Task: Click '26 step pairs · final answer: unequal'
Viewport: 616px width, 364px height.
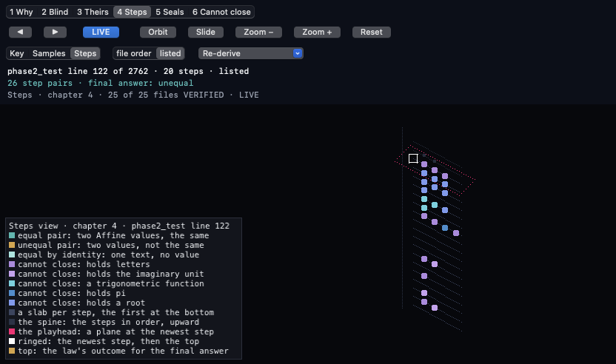Action: click(x=100, y=84)
